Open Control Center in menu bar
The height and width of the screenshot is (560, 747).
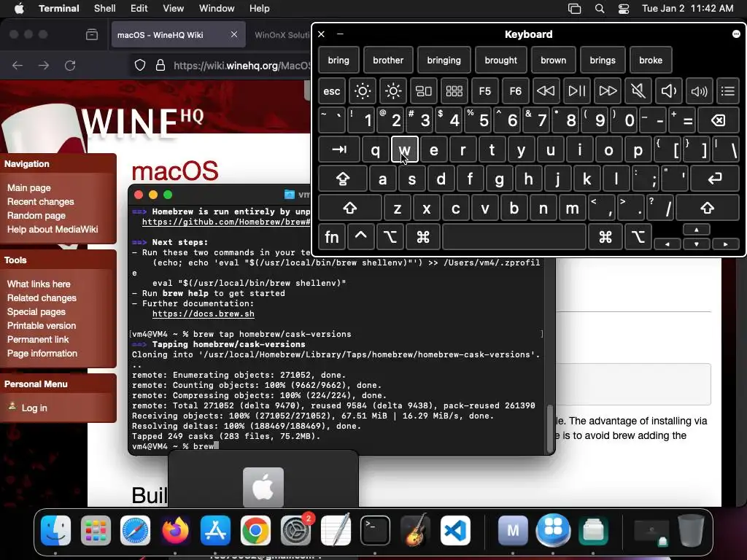pos(623,9)
